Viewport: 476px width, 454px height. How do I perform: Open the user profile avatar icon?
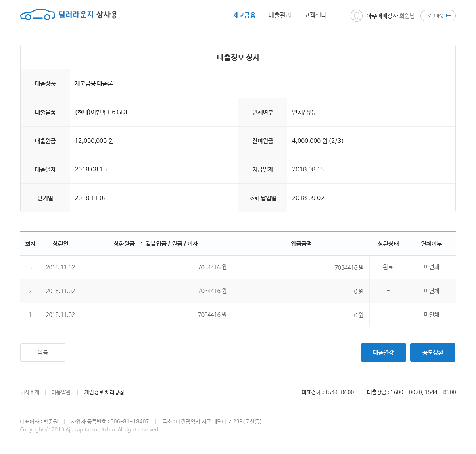coord(357,16)
